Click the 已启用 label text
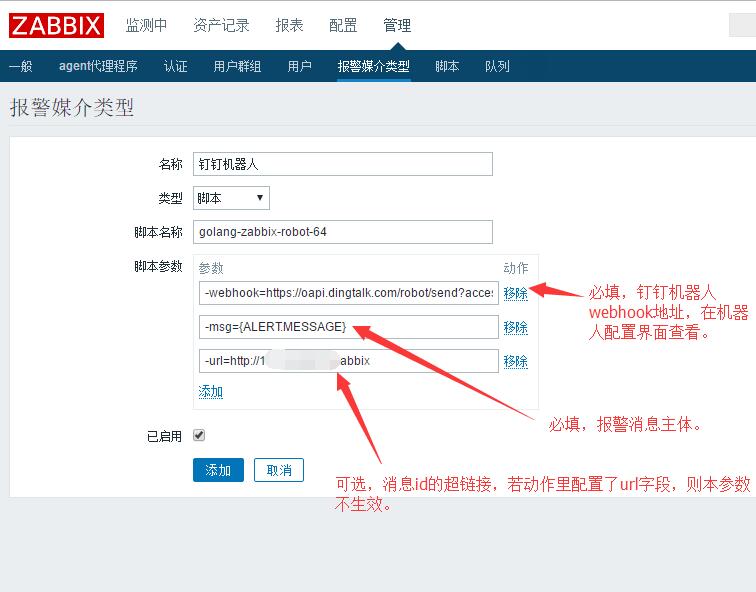The width and height of the screenshot is (756, 592). (164, 436)
